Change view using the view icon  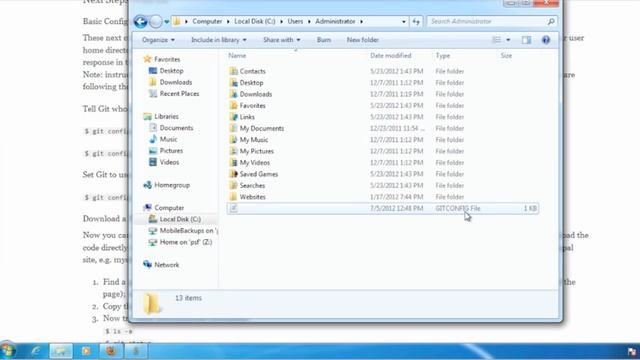496,40
